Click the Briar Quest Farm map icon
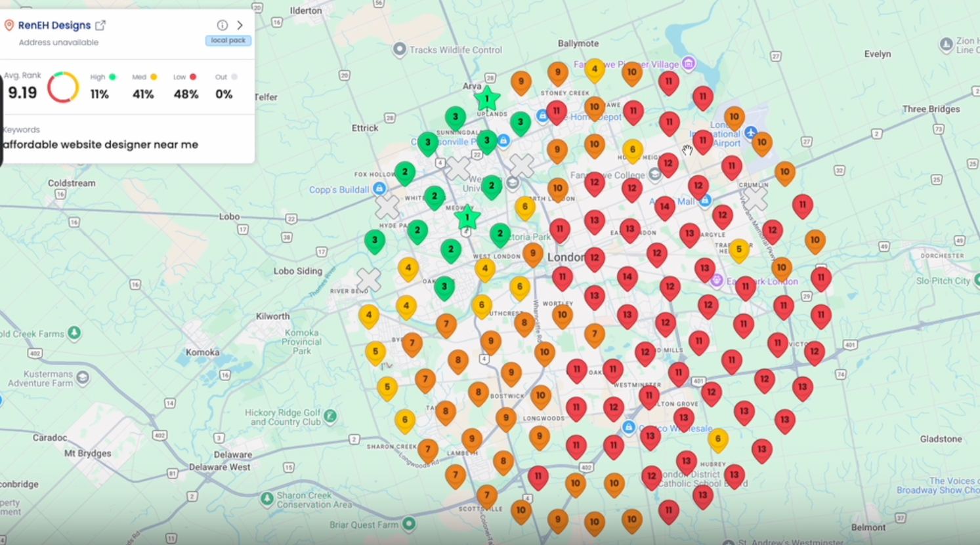Screen dimensions: 980x545 click(x=409, y=524)
